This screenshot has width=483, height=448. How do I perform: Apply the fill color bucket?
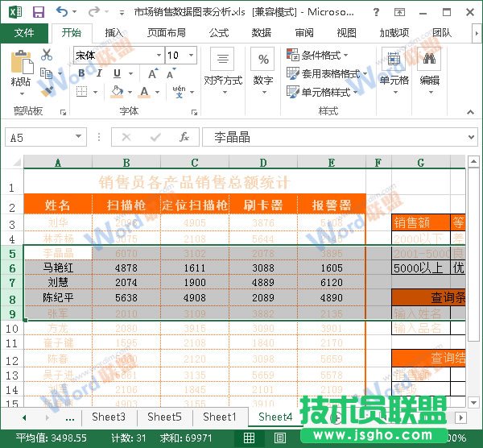(117, 92)
